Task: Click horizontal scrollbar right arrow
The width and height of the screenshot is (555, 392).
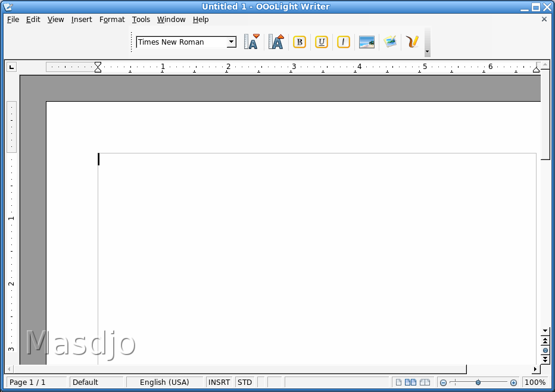Action: click(x=535, y=369)
